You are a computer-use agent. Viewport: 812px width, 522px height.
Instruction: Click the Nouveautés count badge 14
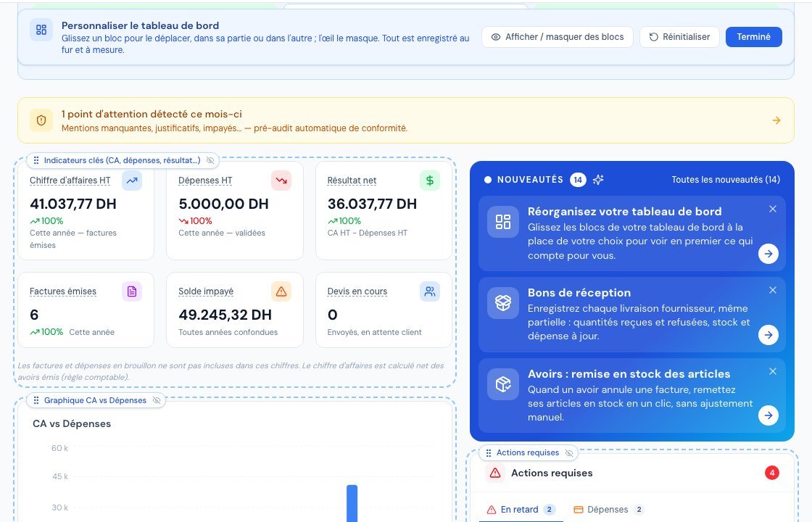coord(578,180)
